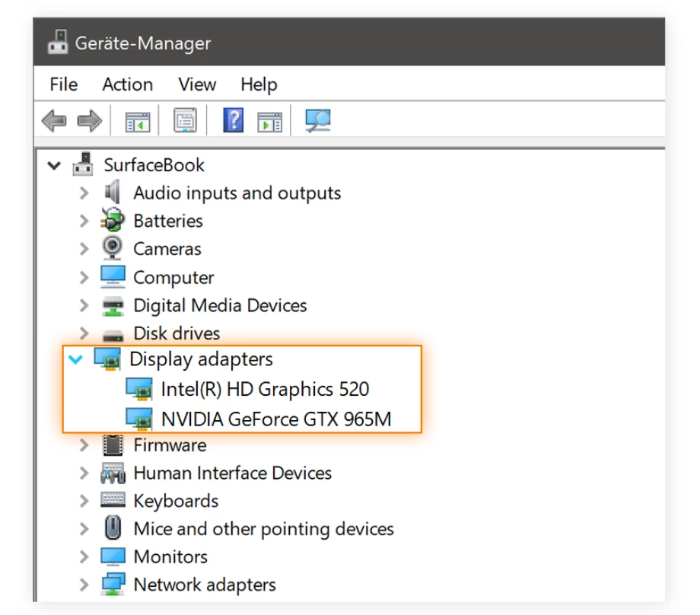
Task: Collapse the Display adapters category
Action: [75, 359]
